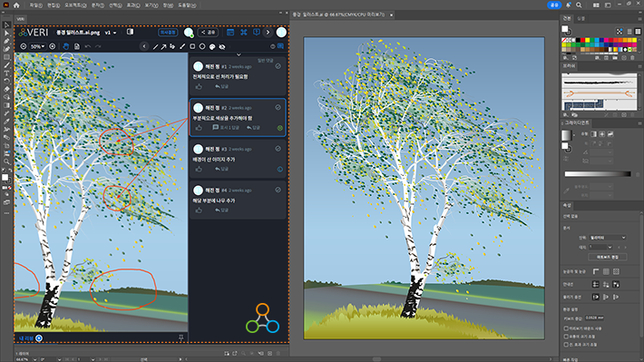Screen dimensions: 644x362
Task: Mark comment #3 as resolved
Action: coord(278,149)
